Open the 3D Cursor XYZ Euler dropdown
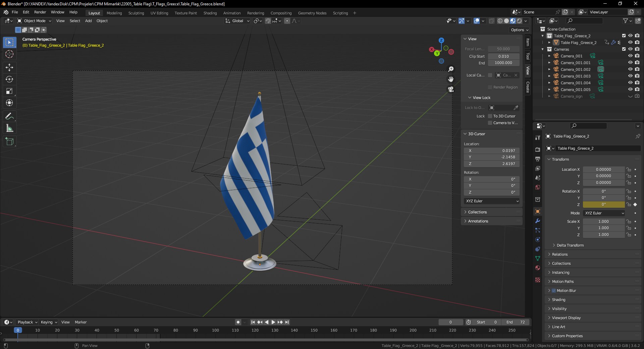The width and height of the screenshot is (644, 349). (x=492, y=201)
